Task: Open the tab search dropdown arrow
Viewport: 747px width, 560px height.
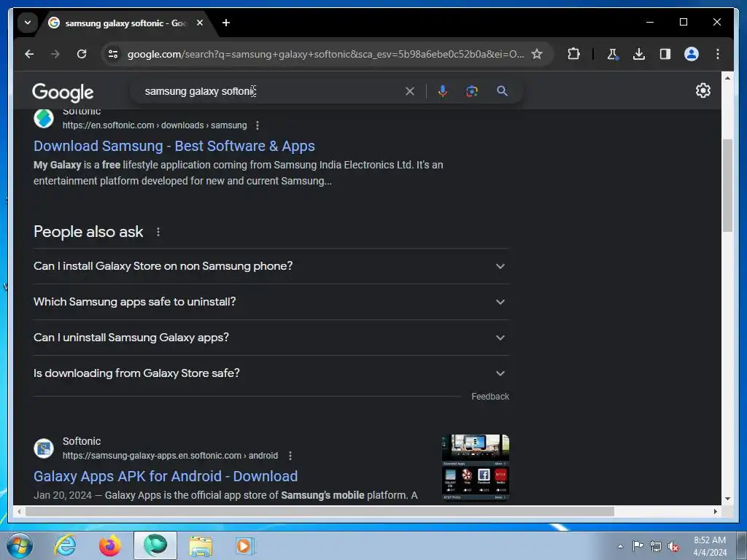Action: (x=28, y=23)
